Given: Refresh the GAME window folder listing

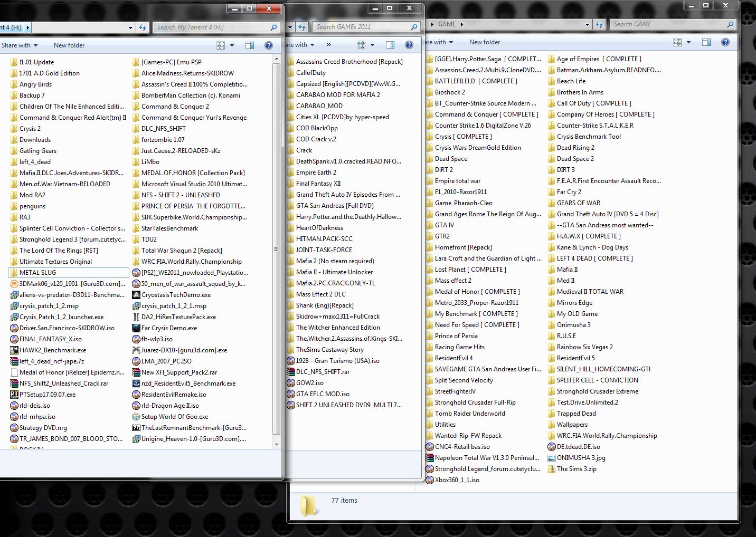Looking at the screenshot, I should pyautogui.click(x=599, y=24).
